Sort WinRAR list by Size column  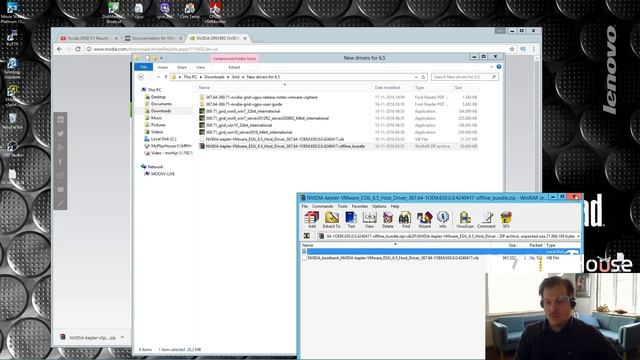tap(512, 245)
